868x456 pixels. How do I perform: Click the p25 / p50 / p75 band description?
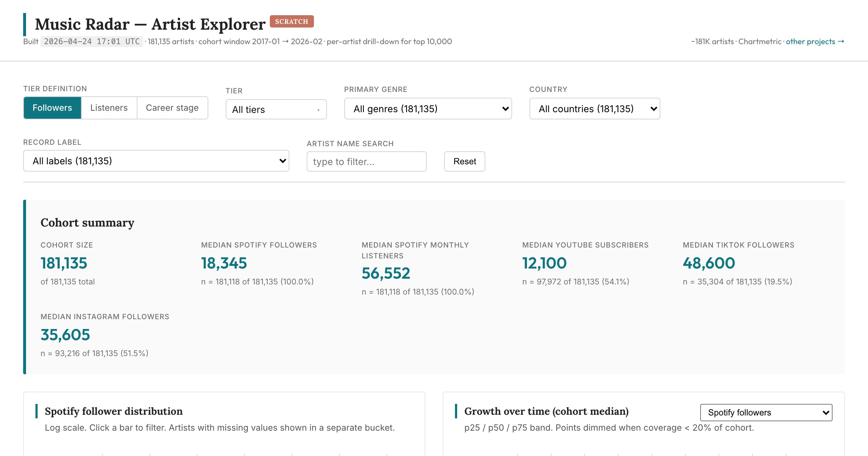tap(609, 428)
